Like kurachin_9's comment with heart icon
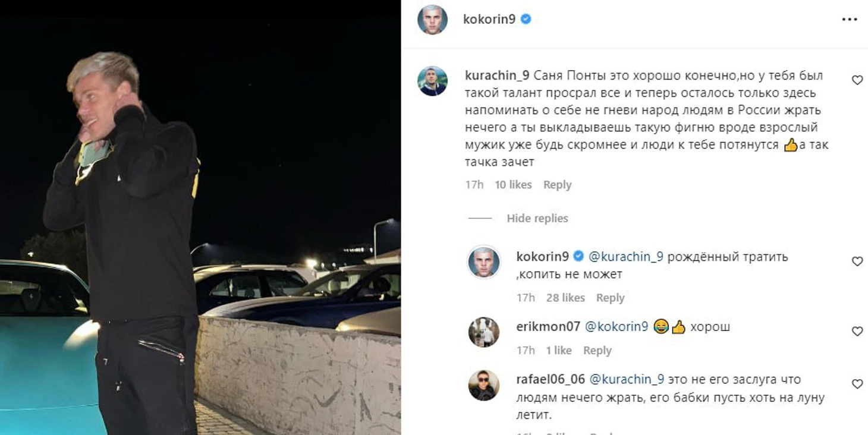This screenshot has width=868, height=435. (x=857, y=80)
